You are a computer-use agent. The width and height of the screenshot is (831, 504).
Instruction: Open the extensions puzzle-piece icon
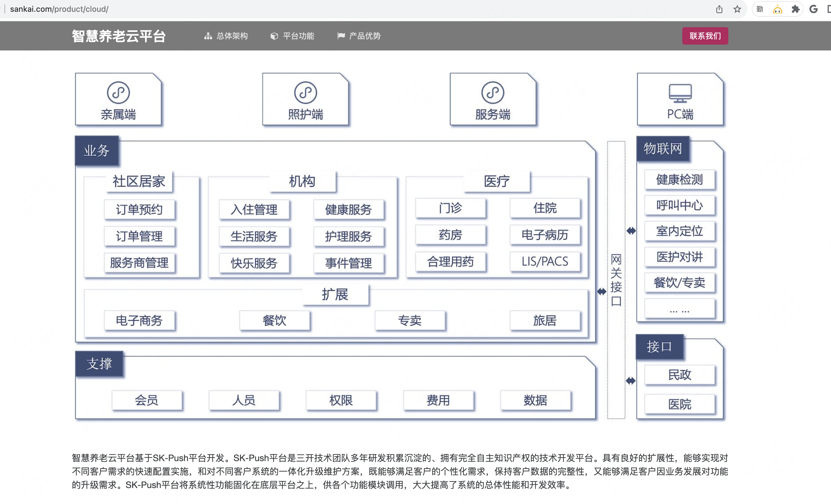[795, 9]
